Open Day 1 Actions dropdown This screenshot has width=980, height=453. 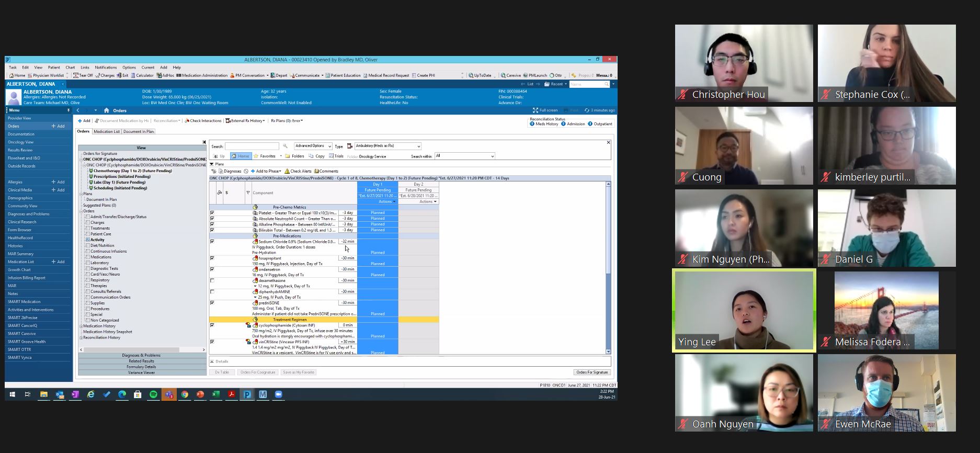coord(387,201)
